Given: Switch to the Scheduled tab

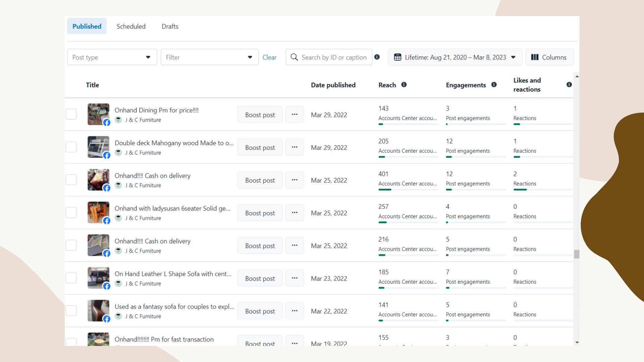Looking at the screenshot, I should pos(131,26).
